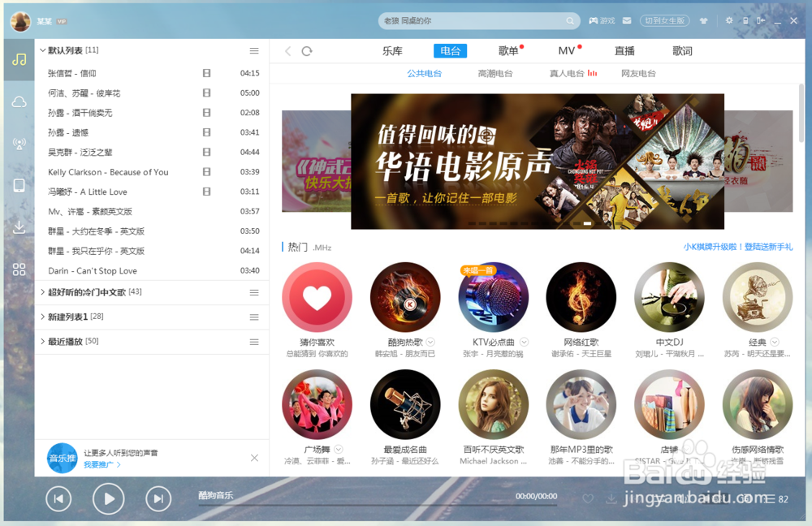Expand the 新建列表1 playlist
This screenshot has width=812, height=526.
click(42, 317)
